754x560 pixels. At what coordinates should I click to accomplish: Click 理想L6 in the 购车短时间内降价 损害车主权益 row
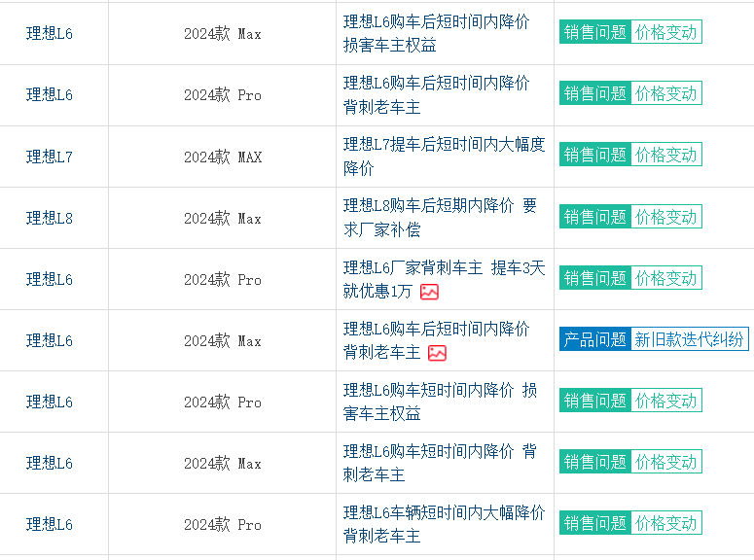tap(49, 402)
